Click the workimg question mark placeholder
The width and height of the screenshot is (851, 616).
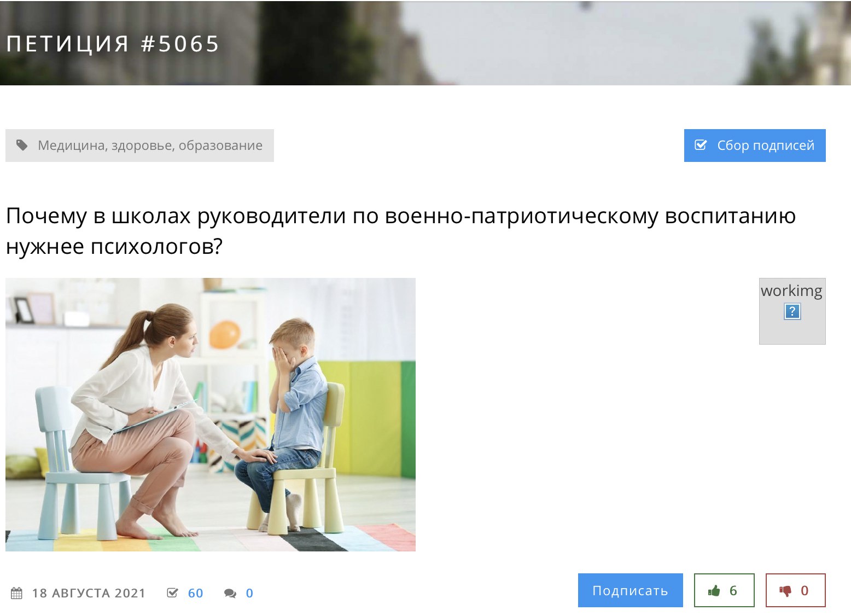(792, 311)
